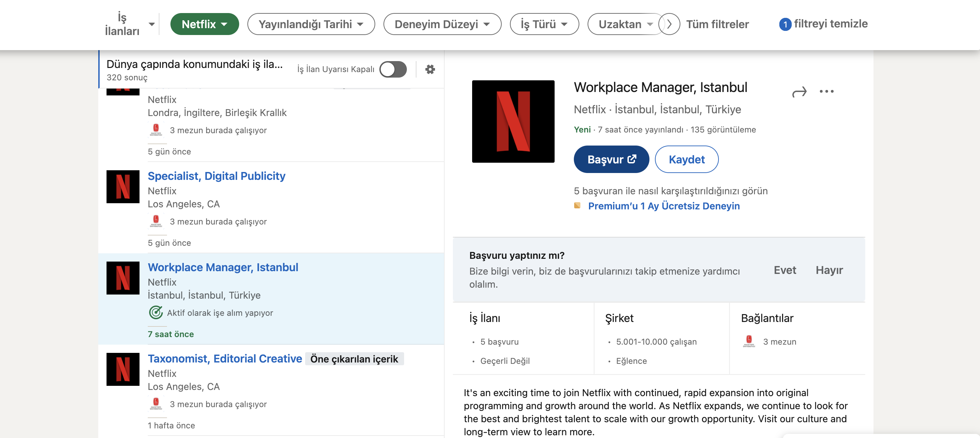
Task: Save the job with Kaydet button
Action: [x=686, y=159]
